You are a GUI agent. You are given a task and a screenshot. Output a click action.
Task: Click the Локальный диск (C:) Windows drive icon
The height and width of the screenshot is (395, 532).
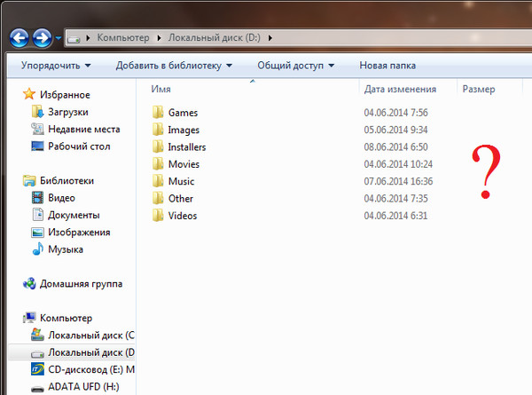(x=37, y=335)
